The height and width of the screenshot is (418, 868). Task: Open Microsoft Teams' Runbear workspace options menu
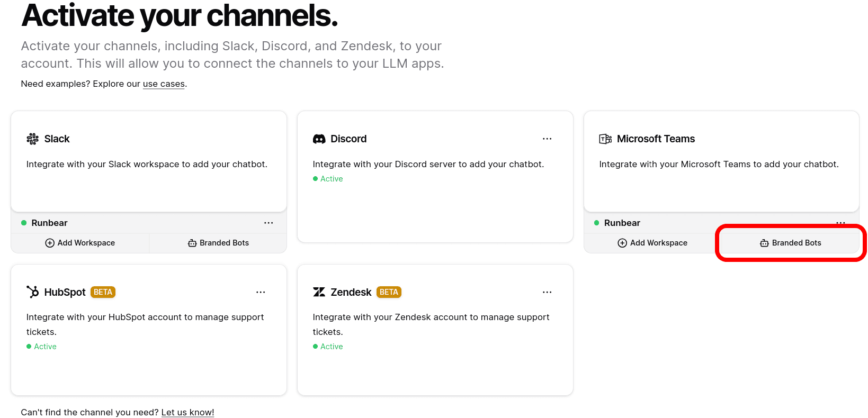(840, 223)
